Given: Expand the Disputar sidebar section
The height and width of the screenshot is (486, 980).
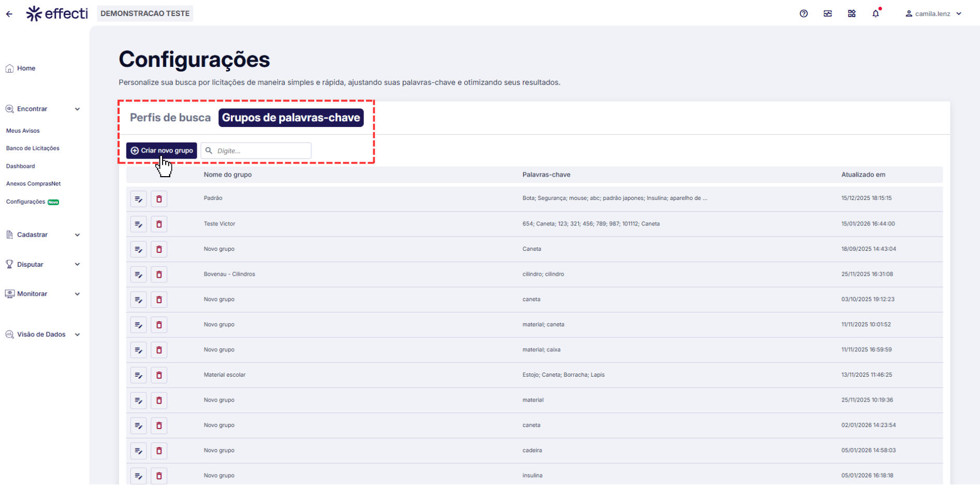Looking at the screenshot, I should click(77, 265).
